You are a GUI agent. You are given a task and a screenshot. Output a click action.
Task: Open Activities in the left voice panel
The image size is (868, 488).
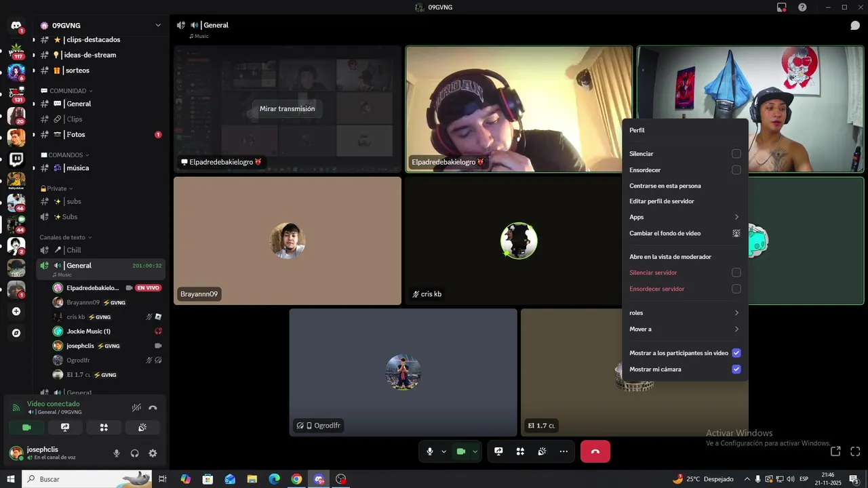tap(104, 428)
